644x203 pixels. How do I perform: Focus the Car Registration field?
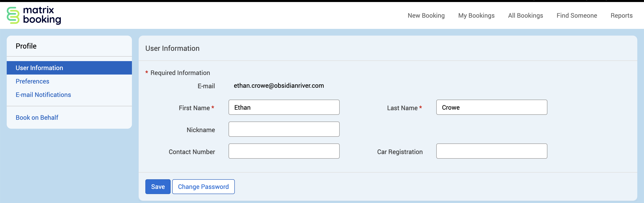pyautogui.click(x=491, y=151)
